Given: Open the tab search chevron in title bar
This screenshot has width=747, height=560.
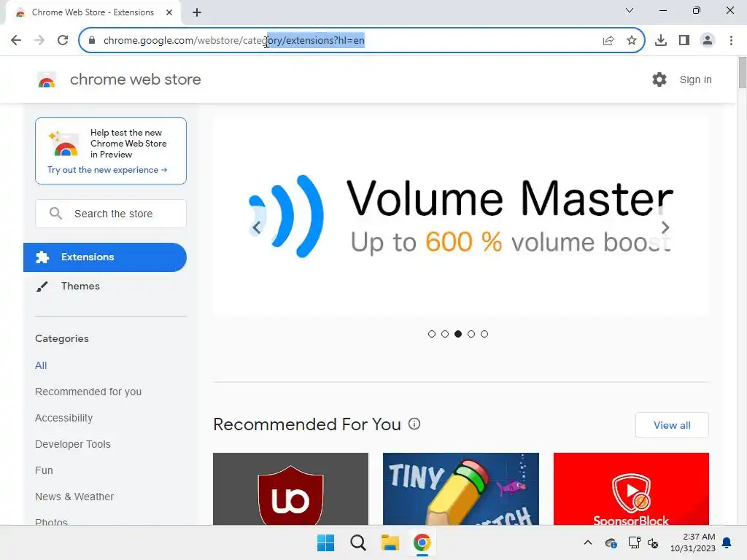Looking at the screenshot, I should tap(630, 10).
